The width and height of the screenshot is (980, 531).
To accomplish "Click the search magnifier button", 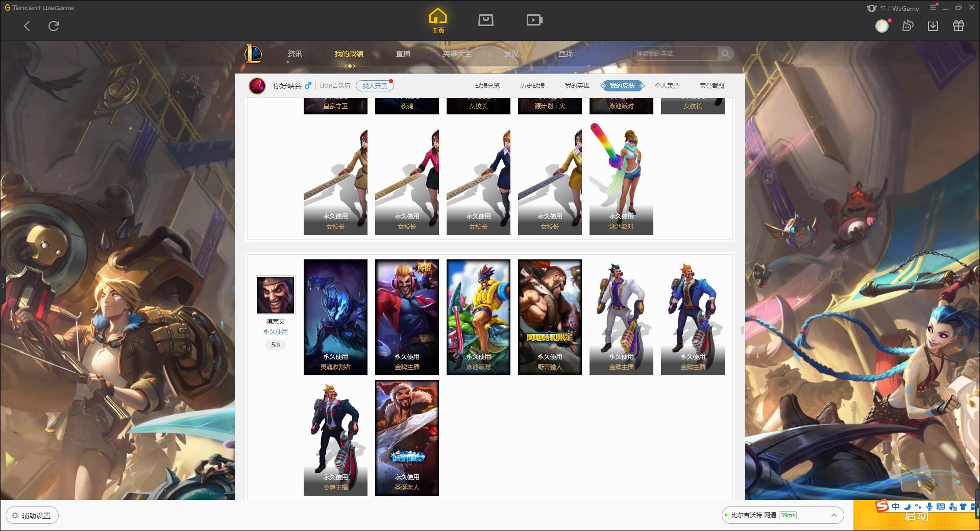I will (x=725, y=54).
